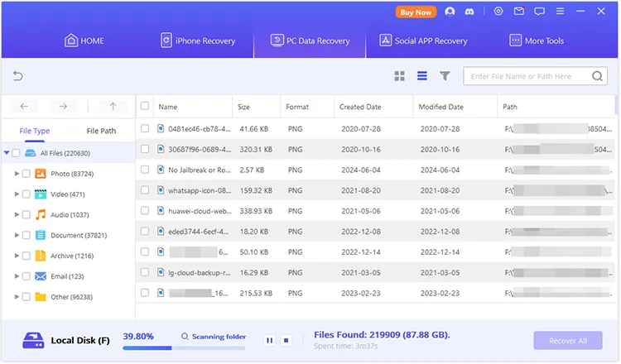This screenshot has width=621, height=364.
Task: Expand the Document category node
Action: click(x=17, y=235)
